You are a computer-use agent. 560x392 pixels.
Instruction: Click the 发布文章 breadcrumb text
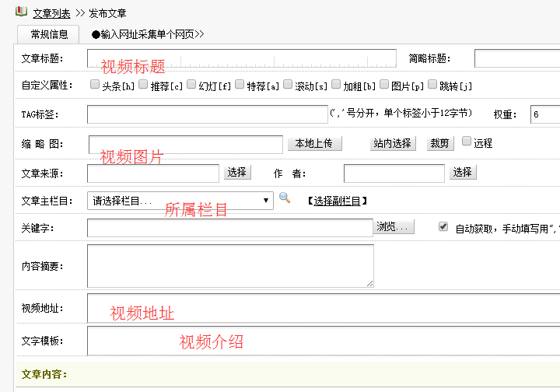point(107,13)
